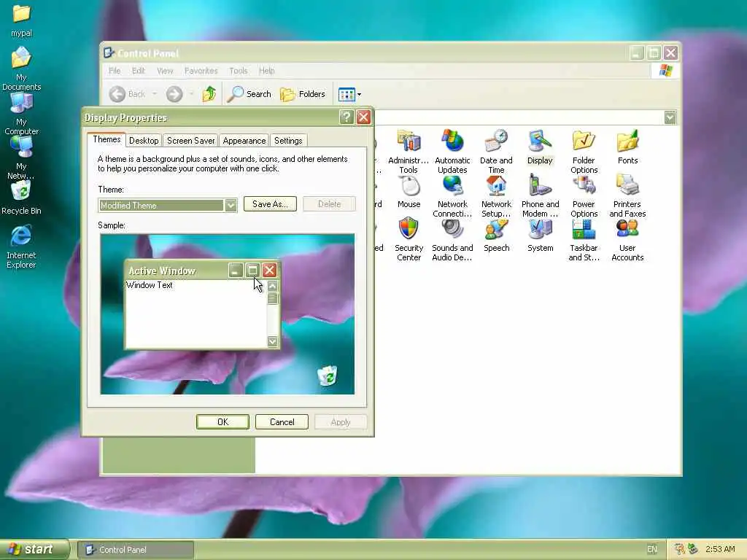
Task: Open the Back history dropdown arrow
Action: click(x=155, y=94)
